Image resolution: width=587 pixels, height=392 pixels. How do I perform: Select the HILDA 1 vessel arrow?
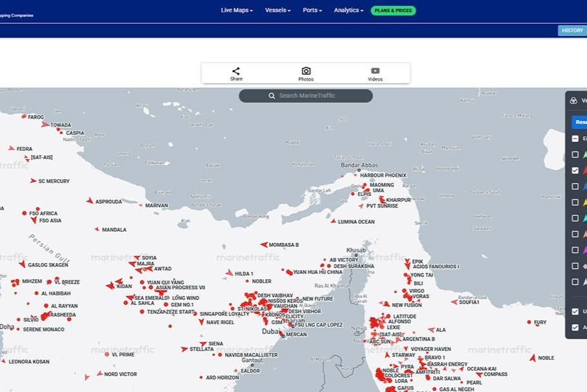click(229, 273)
